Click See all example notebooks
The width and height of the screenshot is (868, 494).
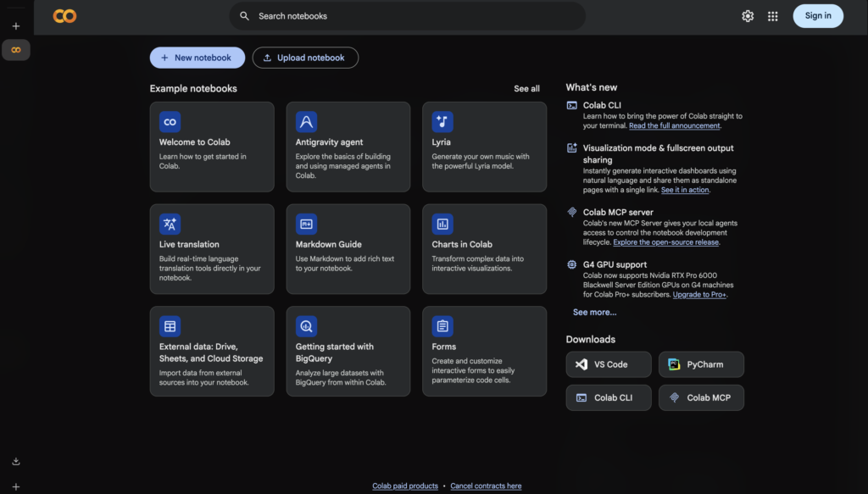[526, 88]
